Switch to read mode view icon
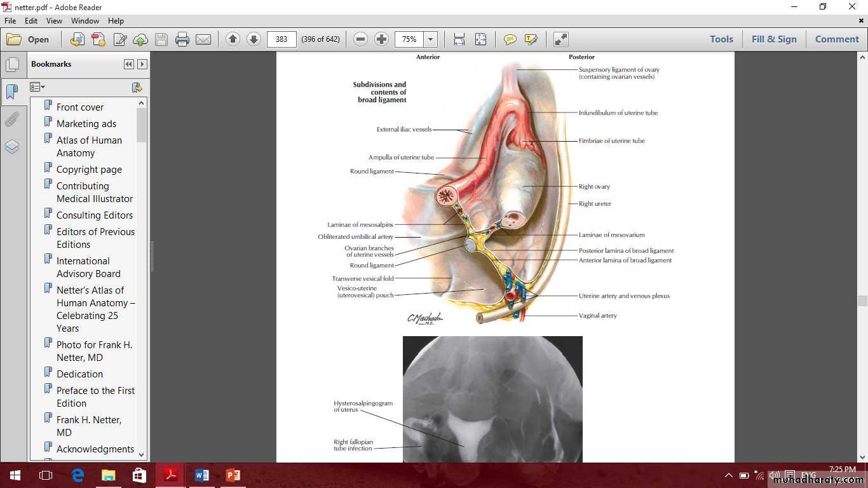This screenshot has width=868, height=488. [x=560, y=39]
